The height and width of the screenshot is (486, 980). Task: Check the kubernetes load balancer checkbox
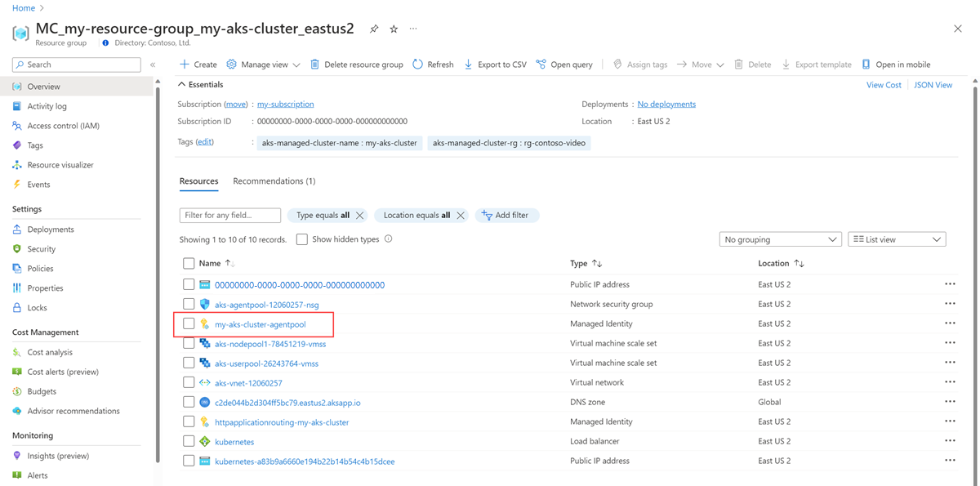(x=189, y=441)
